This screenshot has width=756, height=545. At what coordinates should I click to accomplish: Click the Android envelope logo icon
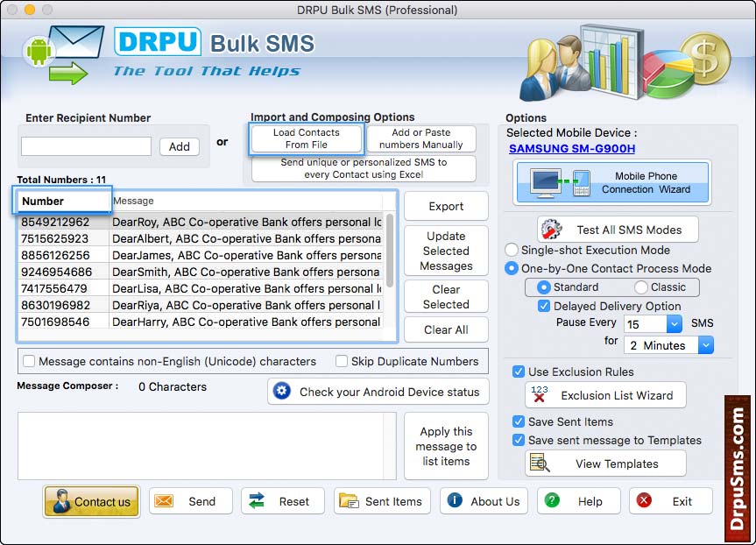[63, 55]
